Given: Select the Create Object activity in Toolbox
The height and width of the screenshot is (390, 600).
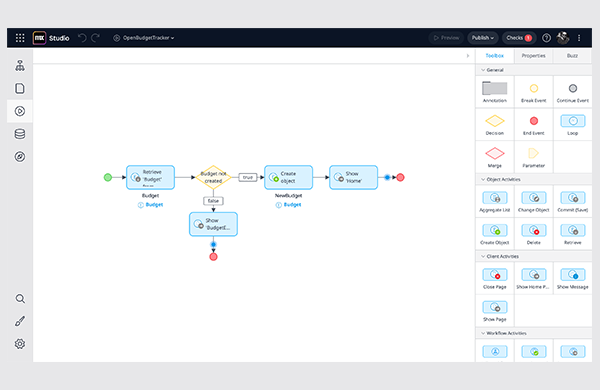Looking at the screenshot, I should [x=495, y=234].
